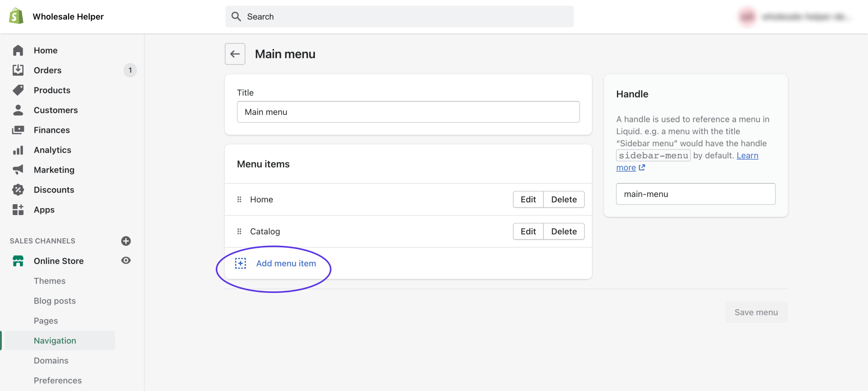Switch to the Themes section
The height and width of the screenshot is (391, 868).
[x=50, y=281]
